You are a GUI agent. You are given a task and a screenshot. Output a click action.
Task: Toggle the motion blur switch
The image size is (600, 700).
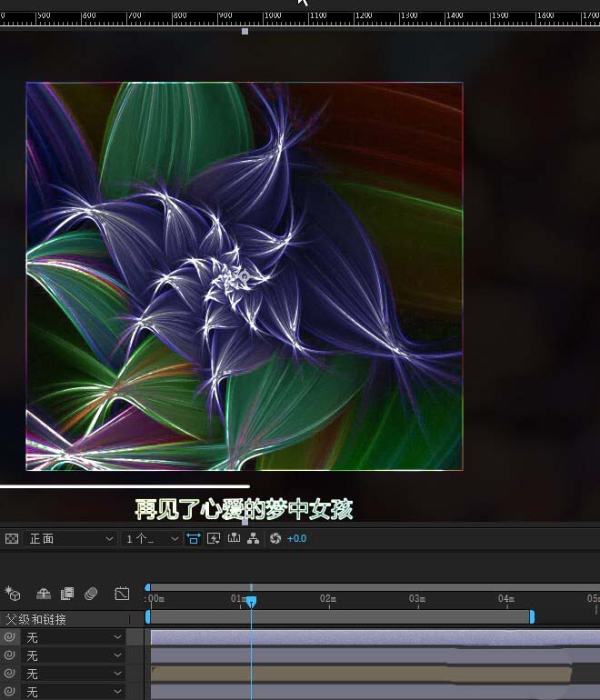(x=91, y=594)
